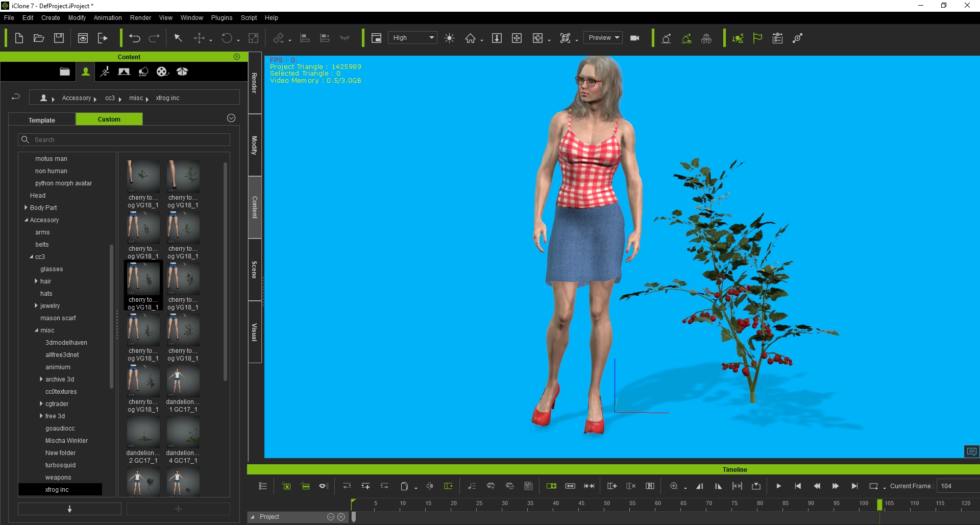This screenshot has height=525, width=980.
Task: Open the Plugins menu
Action: coord(222,17)
